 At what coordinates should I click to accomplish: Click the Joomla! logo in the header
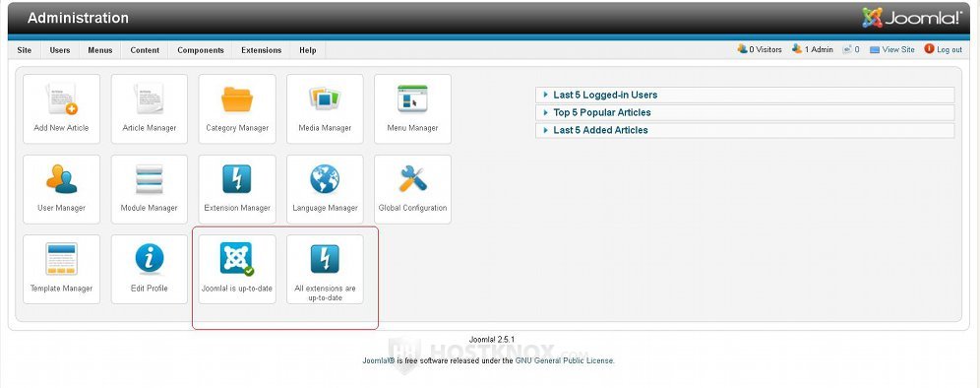(911, 18)
